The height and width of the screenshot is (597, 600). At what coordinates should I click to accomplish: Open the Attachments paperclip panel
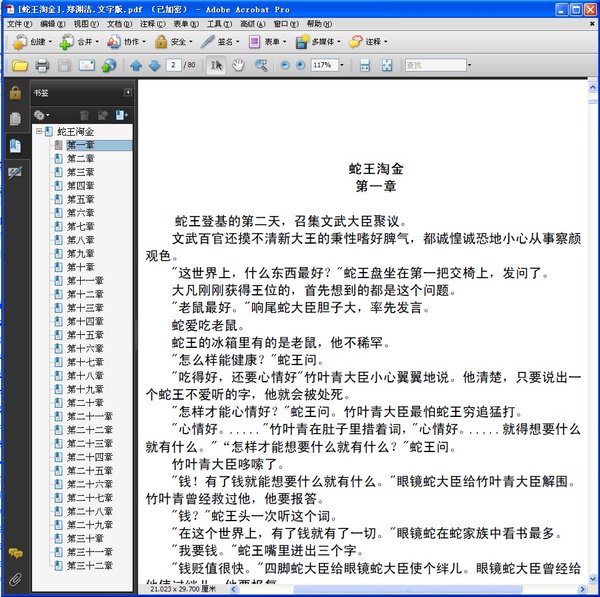click(15, 580)
